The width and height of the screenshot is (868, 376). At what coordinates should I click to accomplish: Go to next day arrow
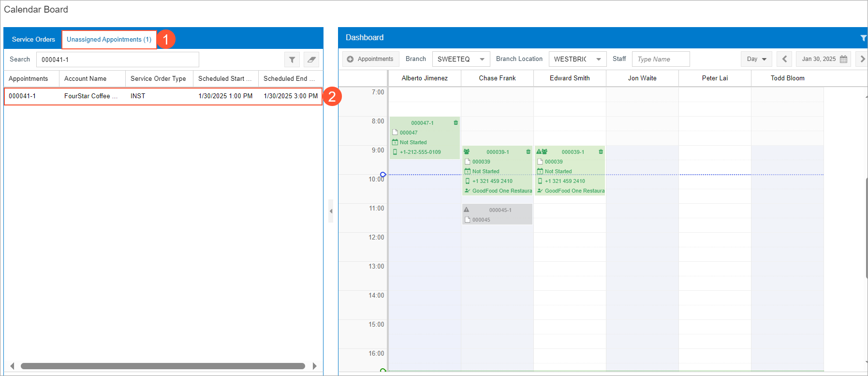pyautogui.click(x=862, y=59)
